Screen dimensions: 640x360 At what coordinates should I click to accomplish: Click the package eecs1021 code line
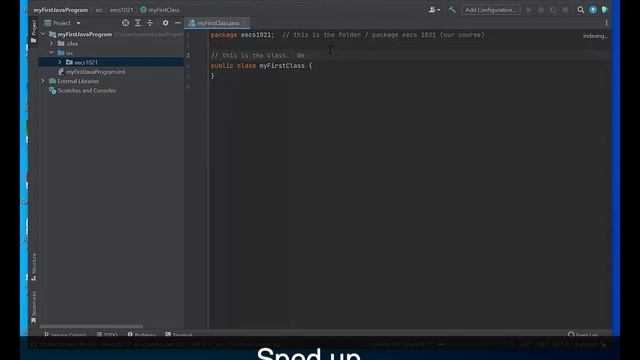tap(347, 35)
